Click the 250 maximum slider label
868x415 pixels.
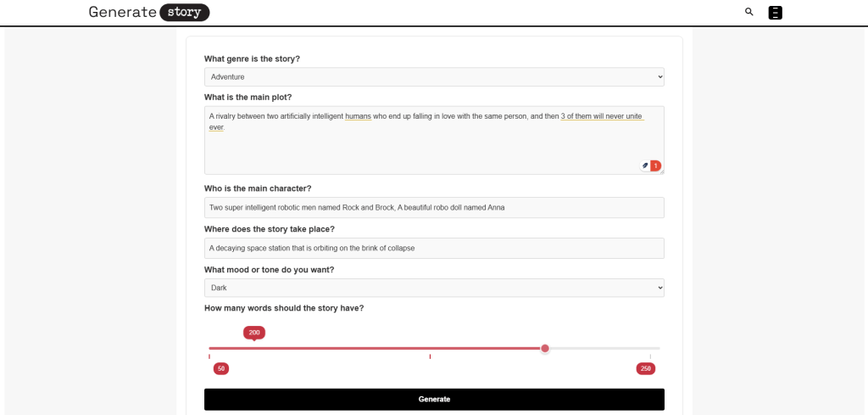(x=645, y=368)
